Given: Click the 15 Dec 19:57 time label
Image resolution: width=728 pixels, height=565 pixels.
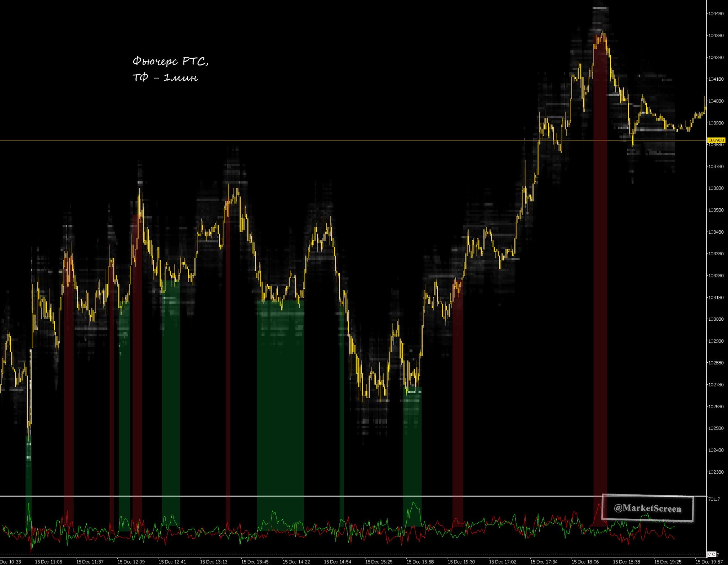Looking at the screenshot, I should [x=709, y=562].
